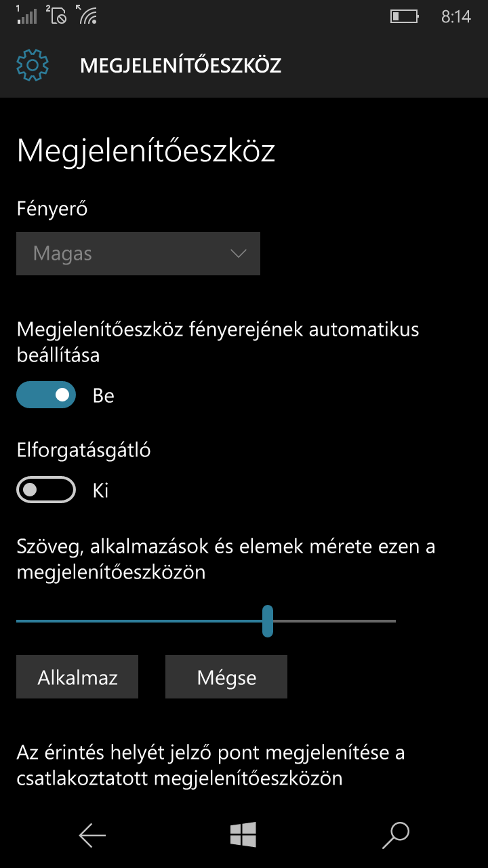Tap the 8:14 clock in status bar
This screenshot has width=488, height=868.
click(456, 17)
